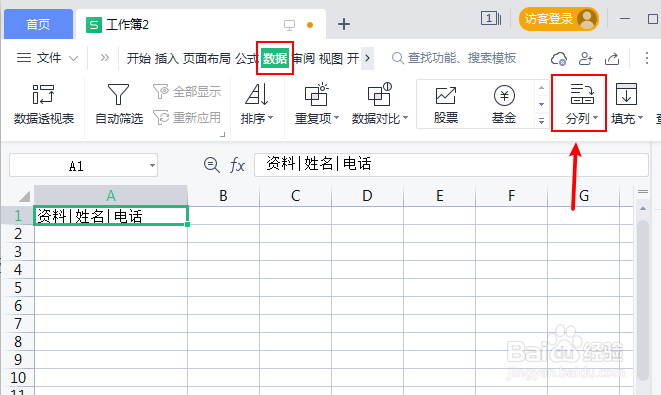Move to the previous data types gallery row
The width and height of the screenshot is (661, 395).
542,88
